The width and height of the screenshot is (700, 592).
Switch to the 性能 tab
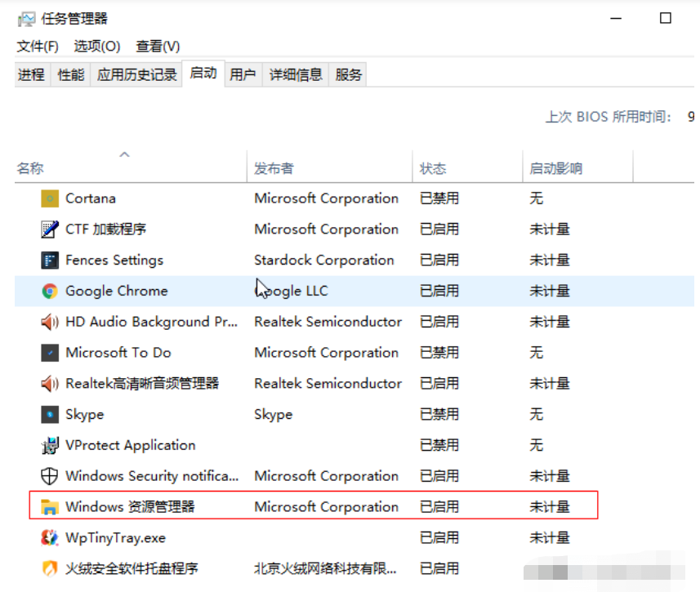pos(71,75)
